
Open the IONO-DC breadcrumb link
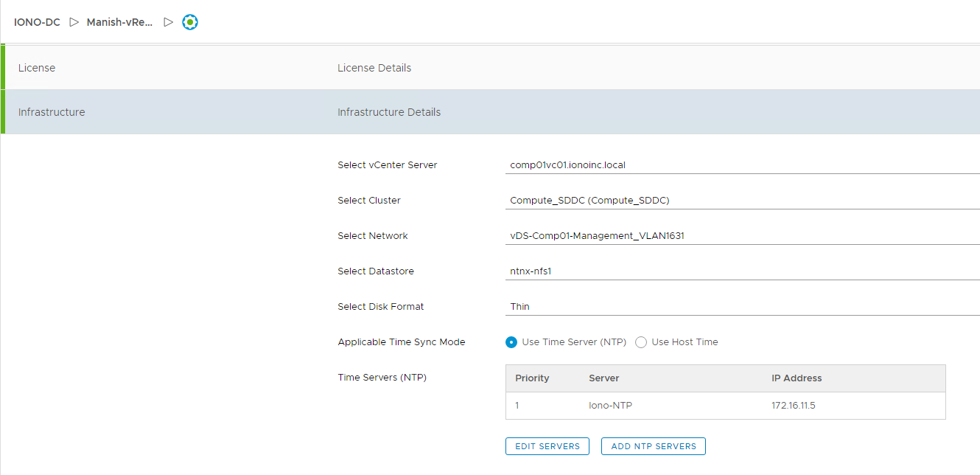point(37,22)
